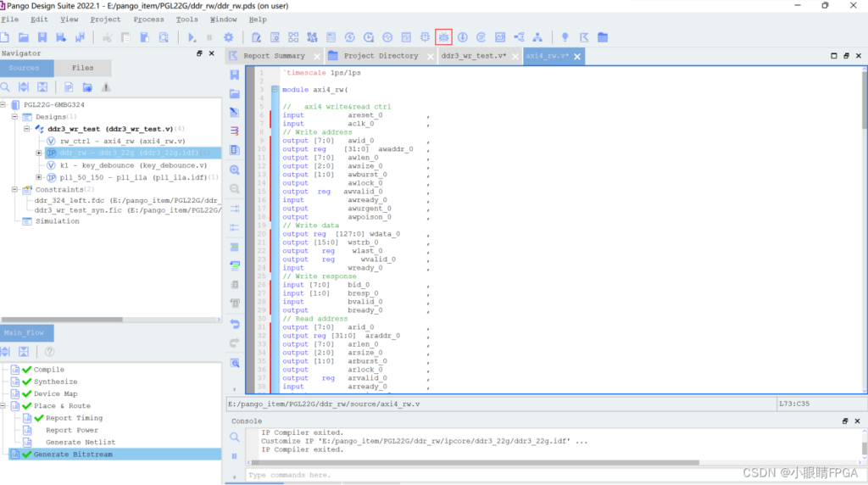Expand the ddr_rw ddr3_22g IP node
The height and width of the screenshot is (485, 868).
(39, 153)
